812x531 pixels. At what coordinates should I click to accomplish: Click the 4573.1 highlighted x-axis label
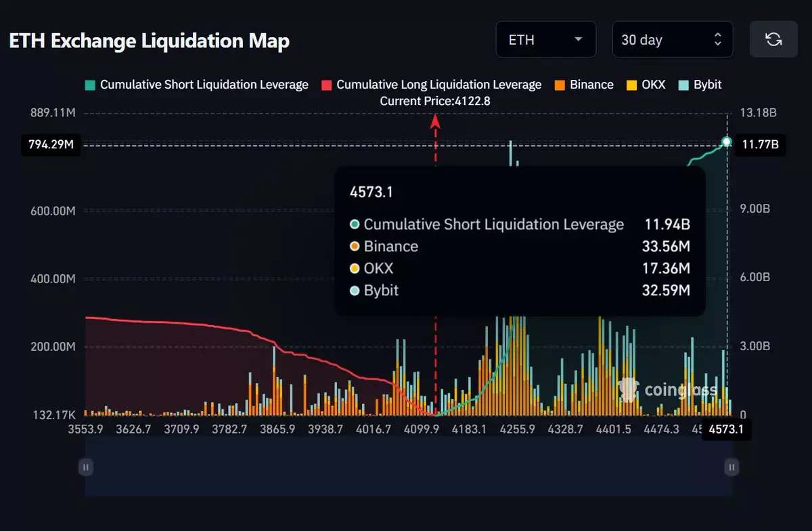(x=726, y=429)
